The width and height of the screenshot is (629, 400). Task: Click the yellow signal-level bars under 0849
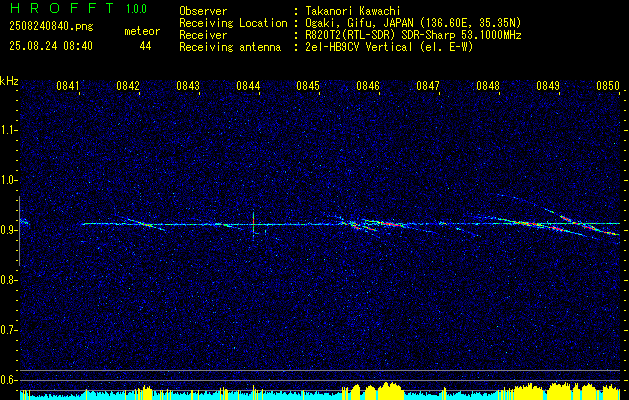(x=558, y=391)
